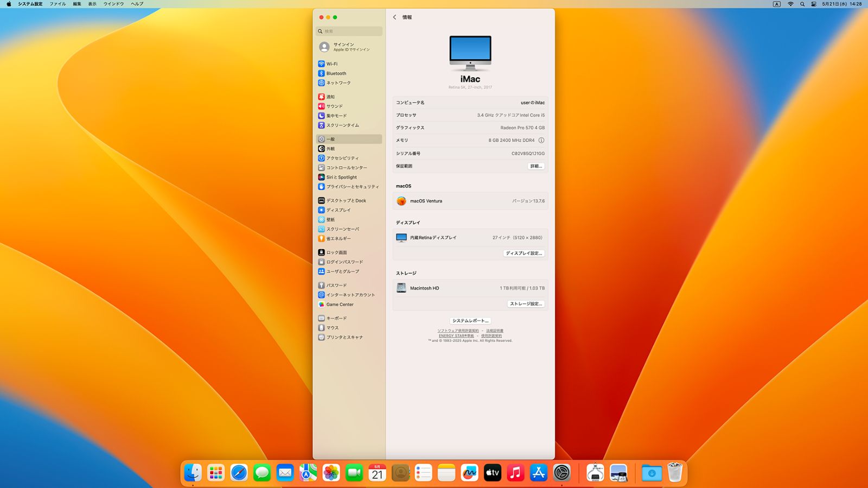Open the Apple menu

coord(9,4)
